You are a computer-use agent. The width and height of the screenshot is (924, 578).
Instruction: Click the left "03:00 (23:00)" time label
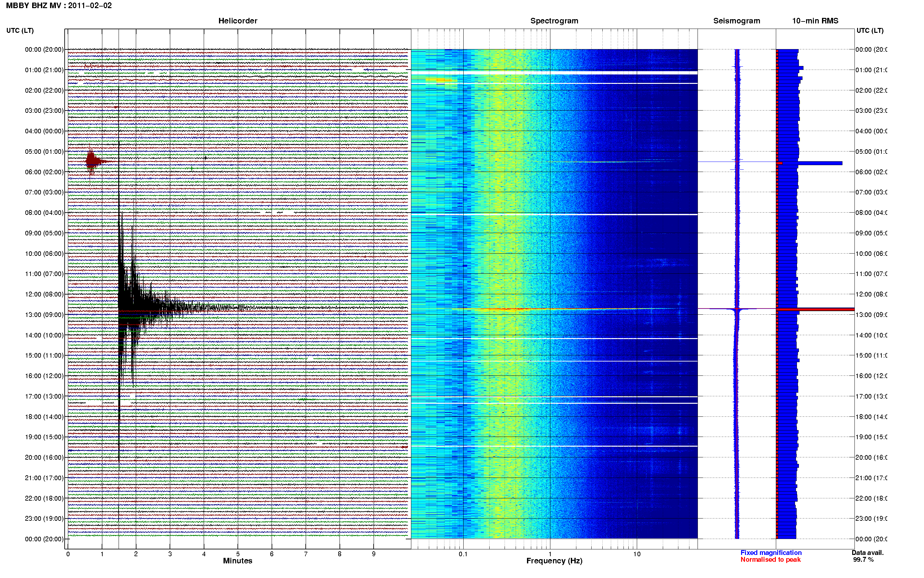[44, 111]
